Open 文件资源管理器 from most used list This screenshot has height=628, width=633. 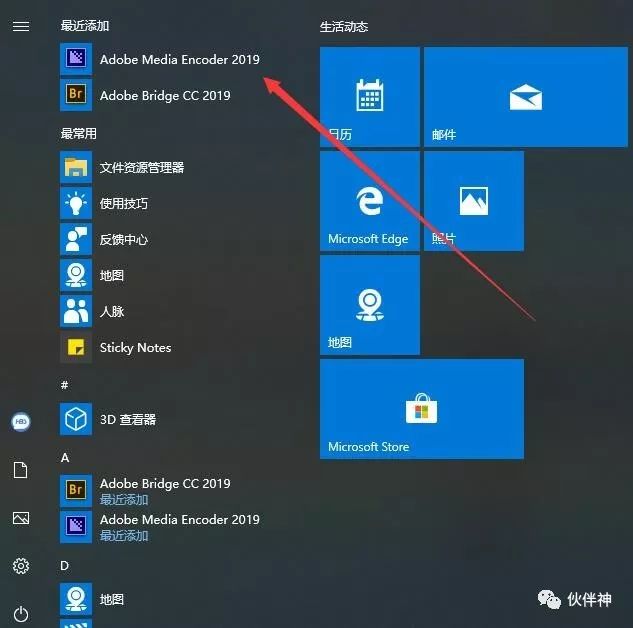pyautogui.click(x=122, y=167)
